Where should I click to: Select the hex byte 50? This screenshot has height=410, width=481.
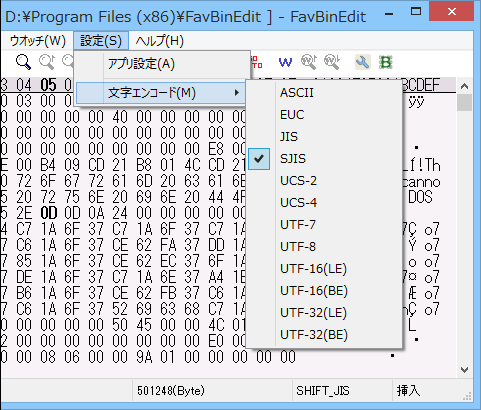point(120,325)
